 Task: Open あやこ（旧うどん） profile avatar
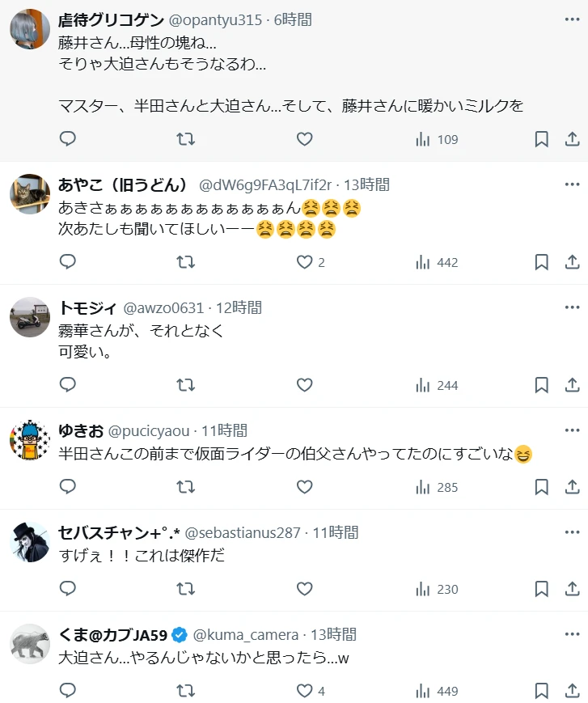click(x=30, y=194)
